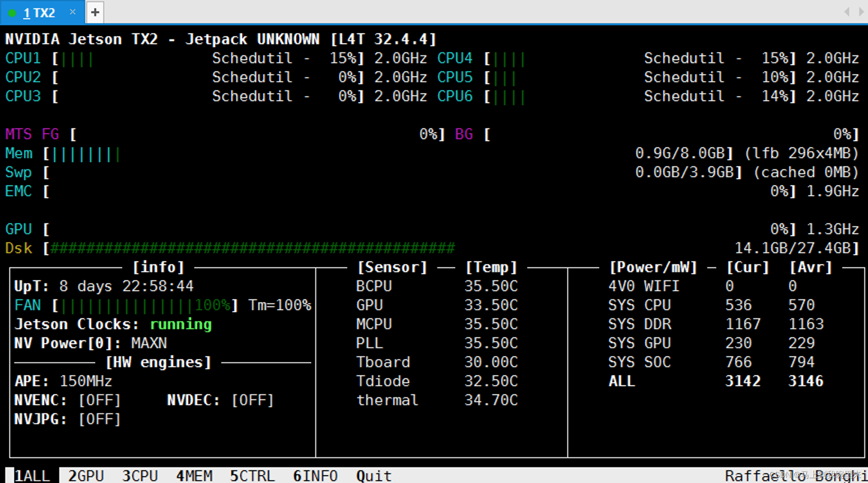Select the 1 TX2 session tab
Screen dimensions: 868x483
pos(39,13)
